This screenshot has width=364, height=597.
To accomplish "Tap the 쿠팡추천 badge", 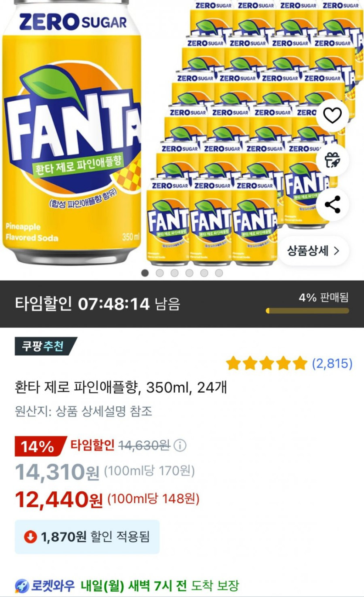I will (45, 346).
